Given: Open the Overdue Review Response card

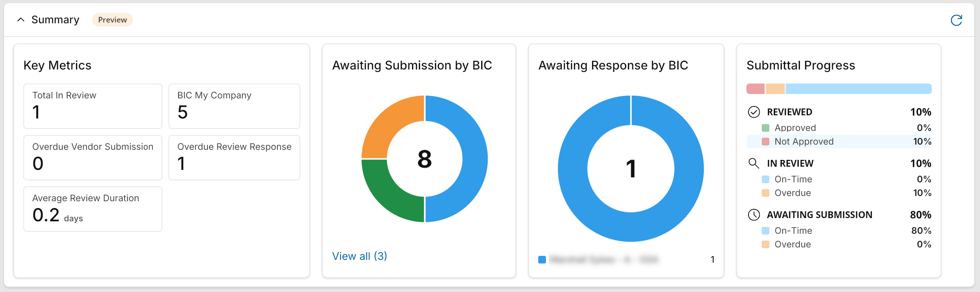Looking at the screenshot, I should [234, 157].
